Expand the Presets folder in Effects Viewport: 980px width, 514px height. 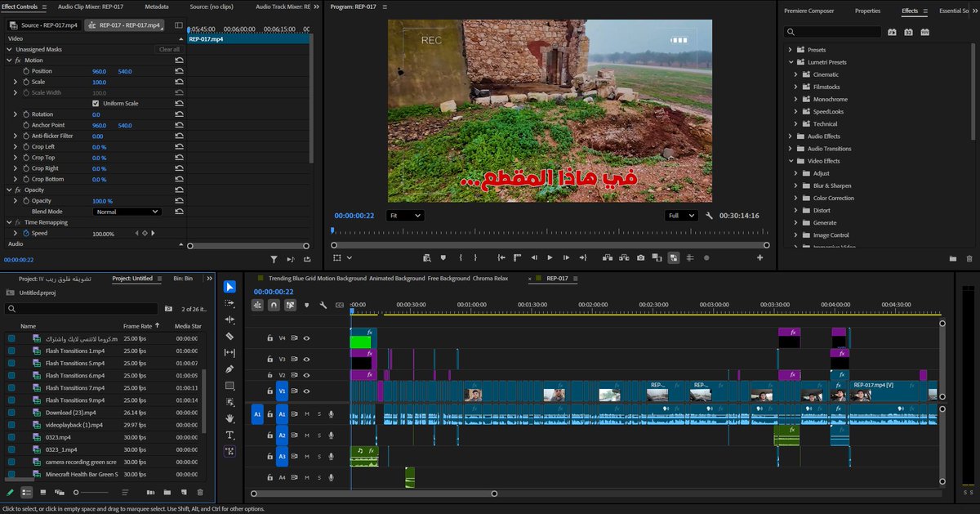point(791,50)
